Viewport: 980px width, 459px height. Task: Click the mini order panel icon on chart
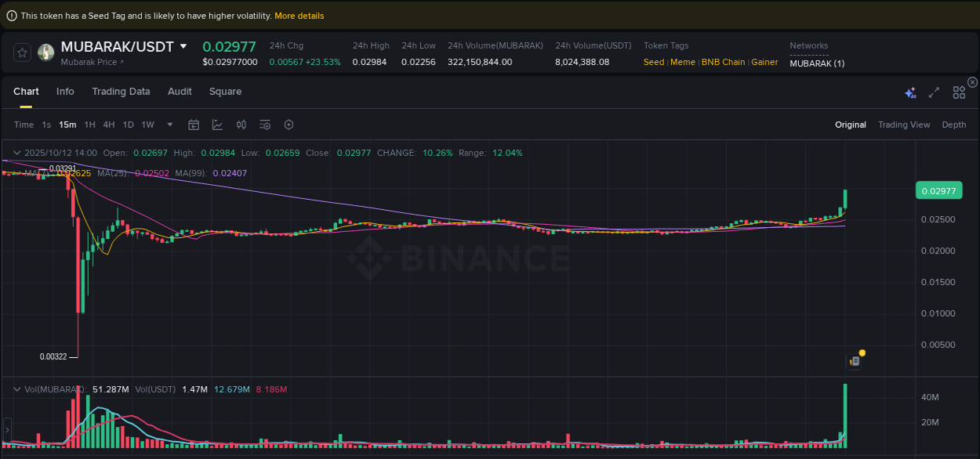pos(854,360)
